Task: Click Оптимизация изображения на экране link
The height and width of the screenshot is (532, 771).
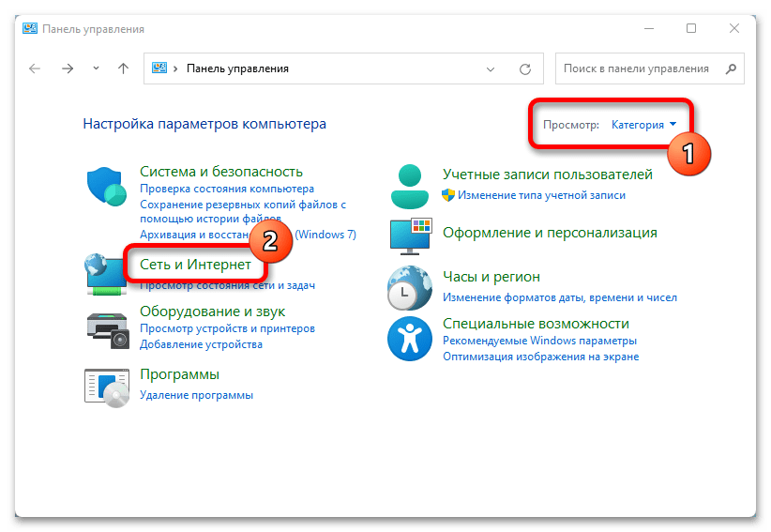Action: (x=540, y=357)
